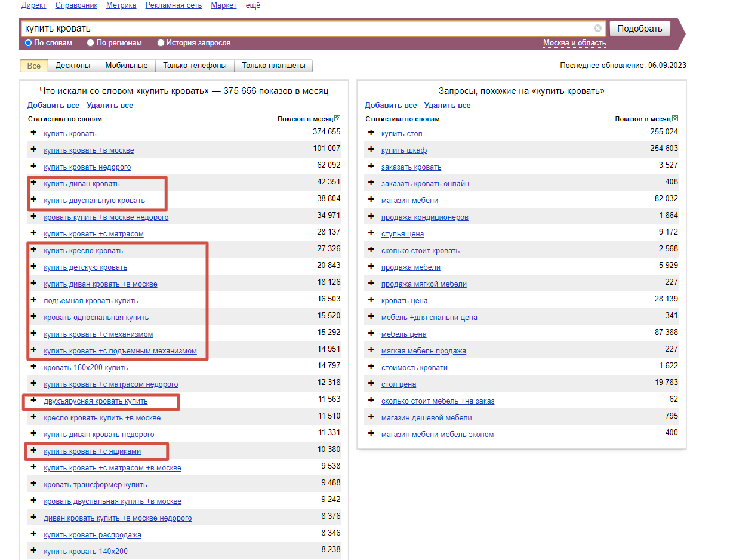Add «купить кровать +с ящиками» via plus
730x560 pixels.
click(33, 450)
